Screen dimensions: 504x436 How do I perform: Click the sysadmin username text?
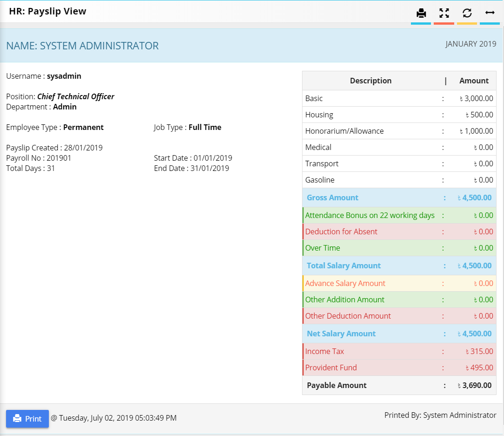point(64,76)
